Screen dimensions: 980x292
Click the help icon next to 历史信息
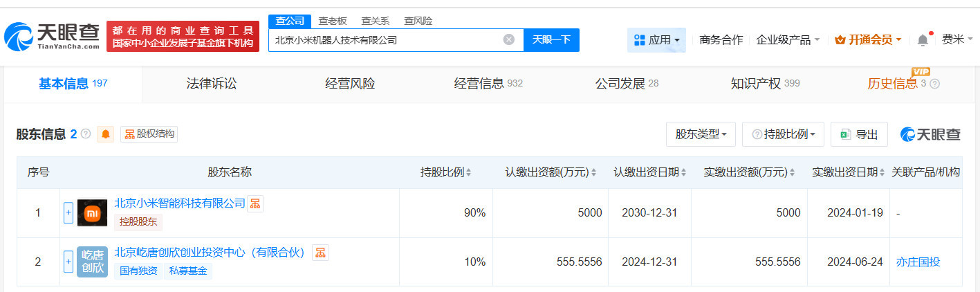pyautogui.click(x=935, y=84)
